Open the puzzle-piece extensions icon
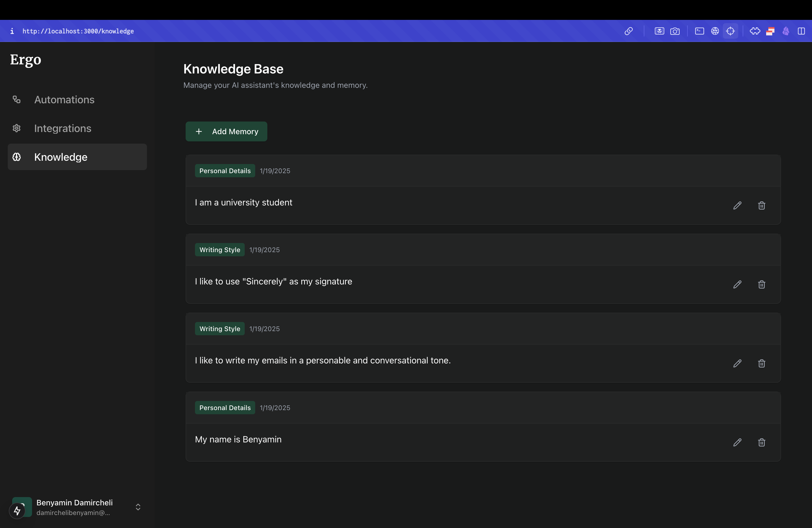The height and width of the screenshot is (528, 812). (755, 31)
